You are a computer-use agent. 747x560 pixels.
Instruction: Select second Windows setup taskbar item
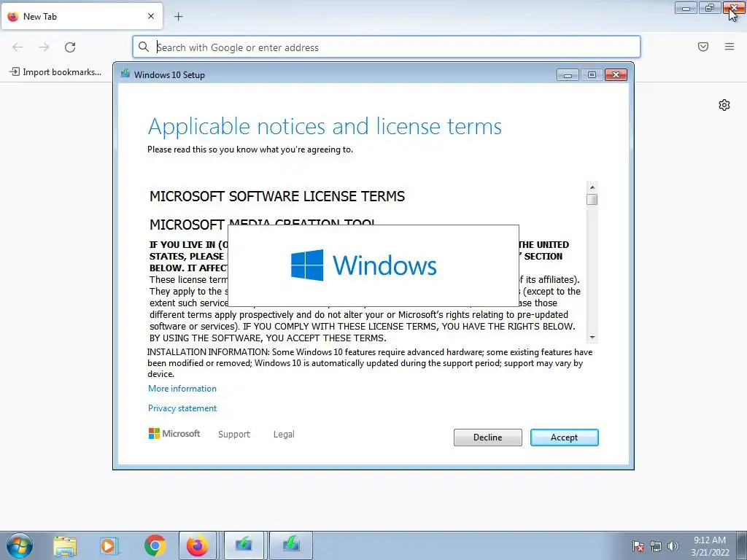291,545
